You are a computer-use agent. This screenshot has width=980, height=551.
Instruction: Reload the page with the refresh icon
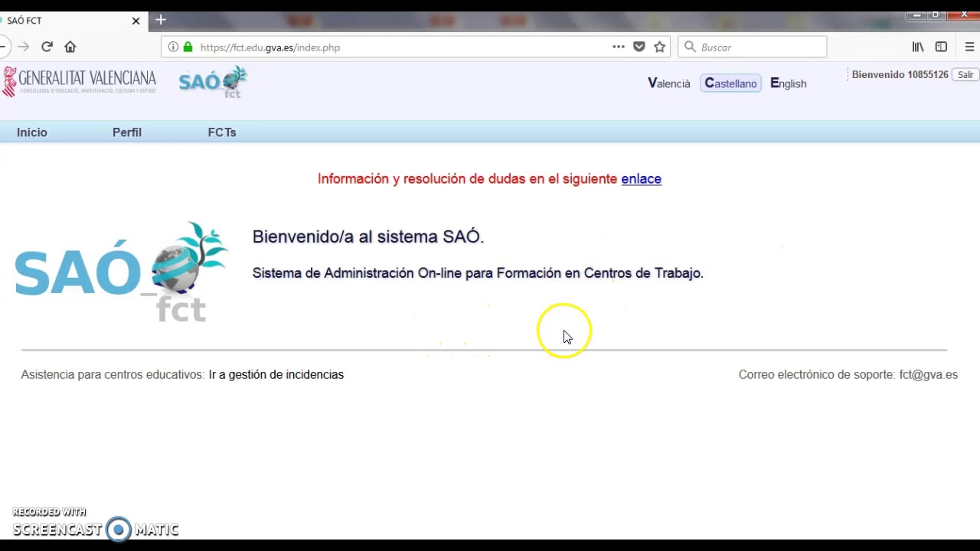[47, 47]
